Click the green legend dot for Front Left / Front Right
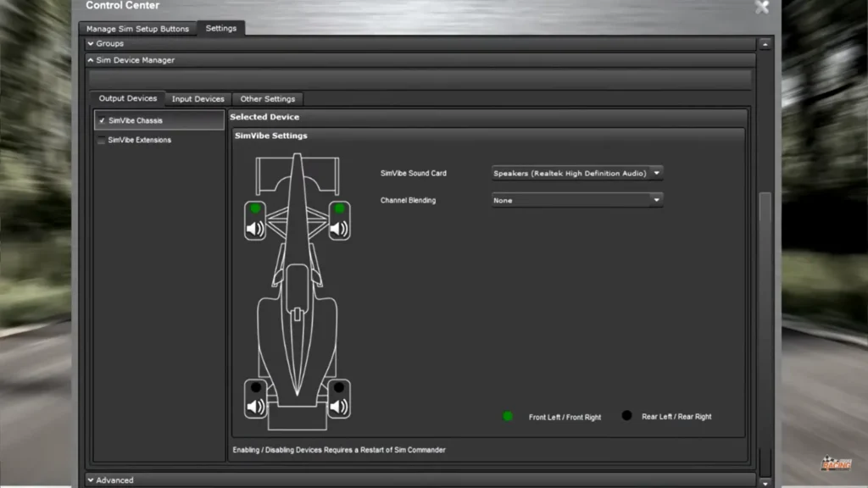 508,416
